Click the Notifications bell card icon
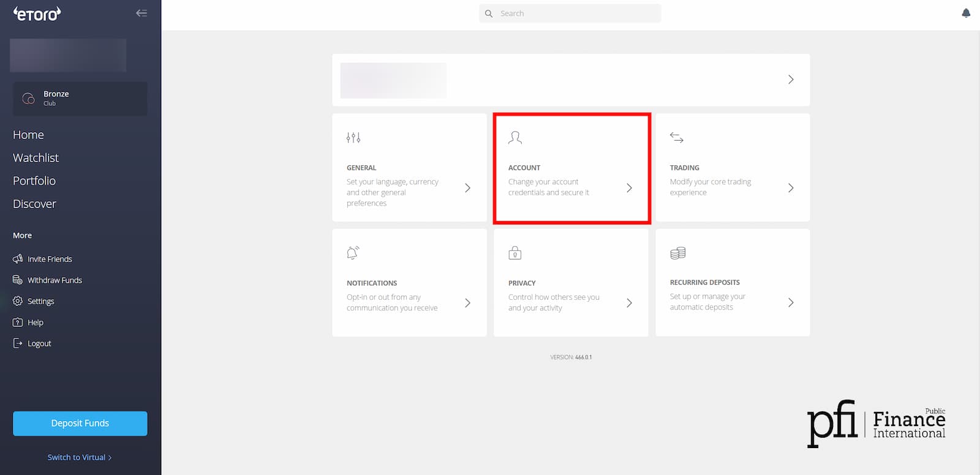Image resolution: width=980 pixels, height=475 pixels. [x=353, y=252]
